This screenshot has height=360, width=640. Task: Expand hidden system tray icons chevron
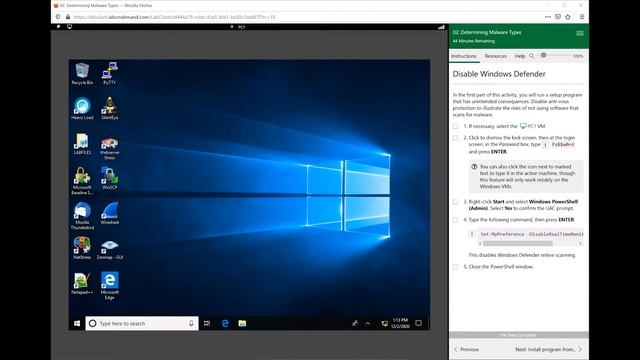(x=368, y=323)
